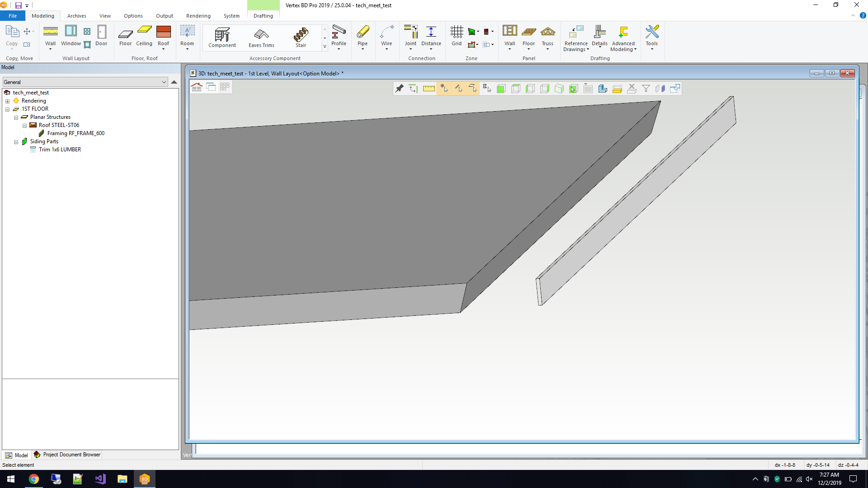Click the Truss panel tool
Viewport: 868px width, 488px height.
(x=547, y=36)
